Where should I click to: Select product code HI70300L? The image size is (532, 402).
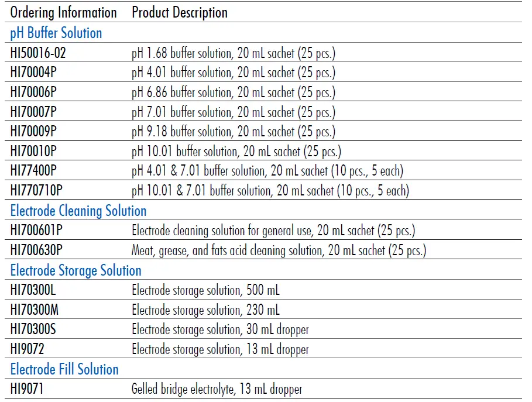[33, 290]
